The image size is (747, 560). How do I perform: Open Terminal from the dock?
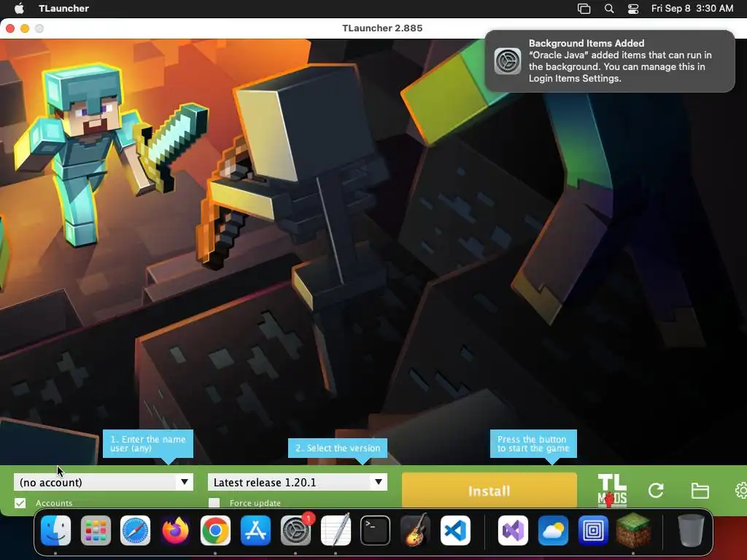(376, 531)
